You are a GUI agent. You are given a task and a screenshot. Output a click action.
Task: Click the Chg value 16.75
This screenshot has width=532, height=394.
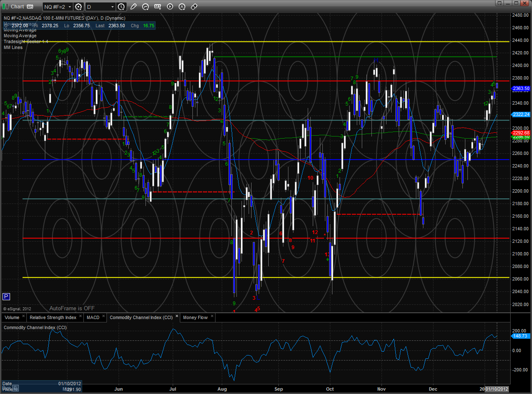[x=148, y=26]
